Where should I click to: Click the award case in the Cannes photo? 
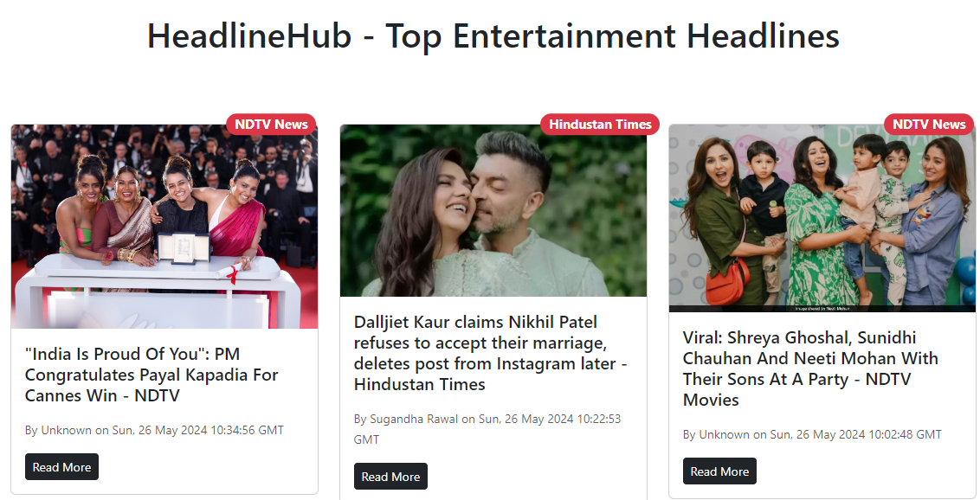click(184, 247)
